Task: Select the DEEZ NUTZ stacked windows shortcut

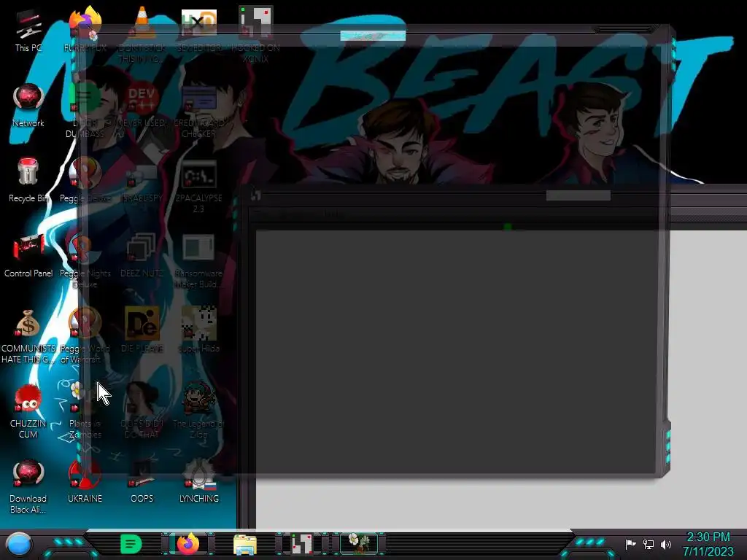Action: coord(142,256)
